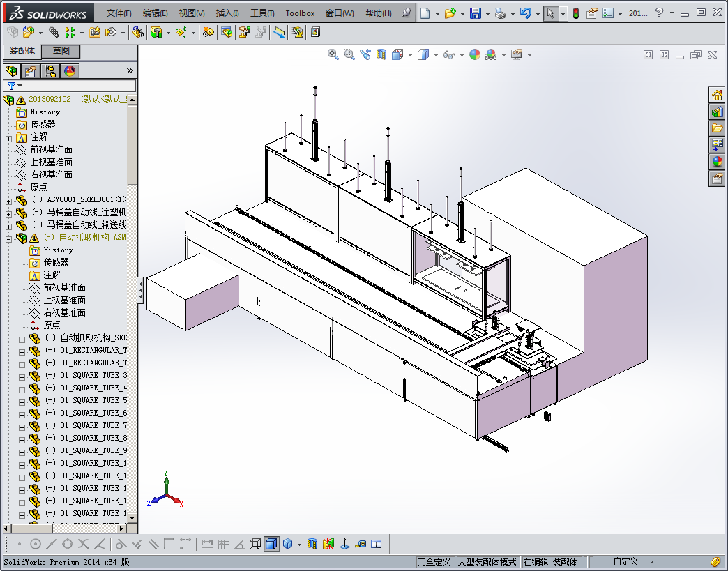Open the ConfigurationManager tab icon
728x571 pixels.
(x=50, y=71)
